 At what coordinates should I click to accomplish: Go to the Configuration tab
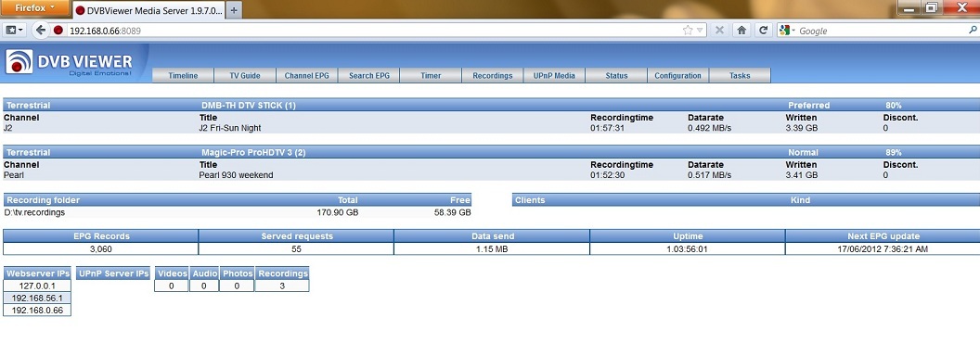point(678,76)
